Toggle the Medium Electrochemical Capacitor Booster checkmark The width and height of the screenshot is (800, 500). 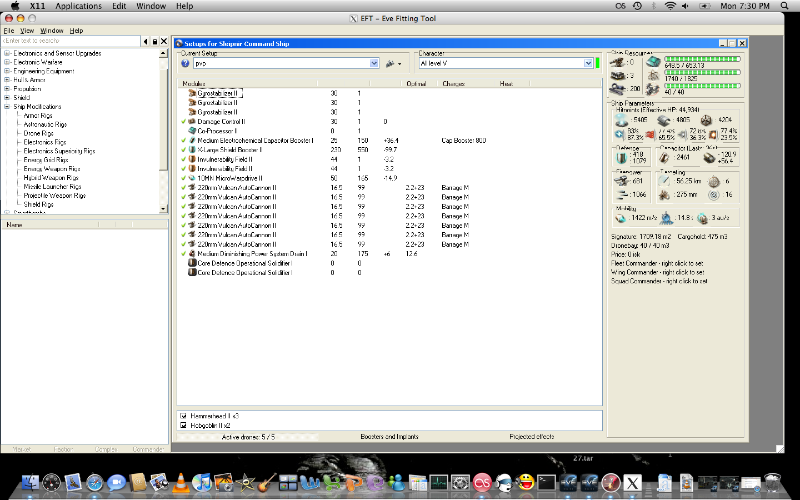183,140
